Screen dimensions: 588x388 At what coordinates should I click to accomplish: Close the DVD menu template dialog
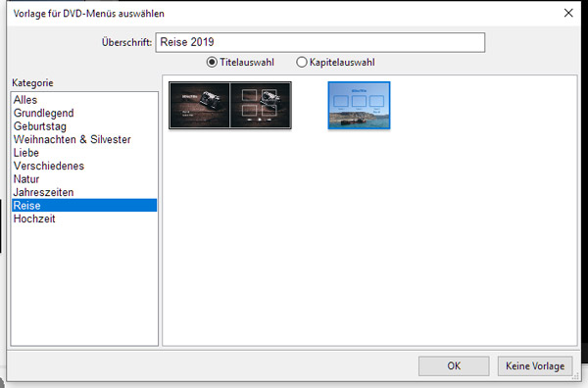tap(568, 13)
